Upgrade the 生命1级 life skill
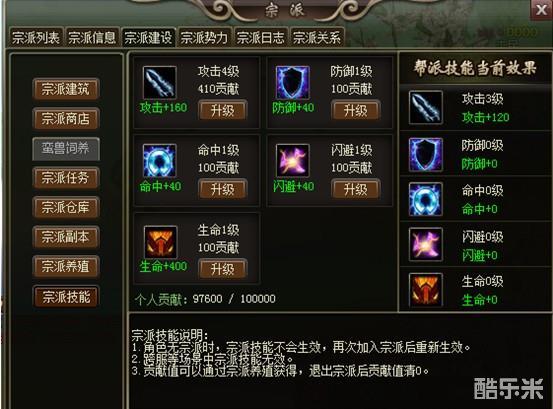Screen dimensions: 553x409 tap(222, 269)
